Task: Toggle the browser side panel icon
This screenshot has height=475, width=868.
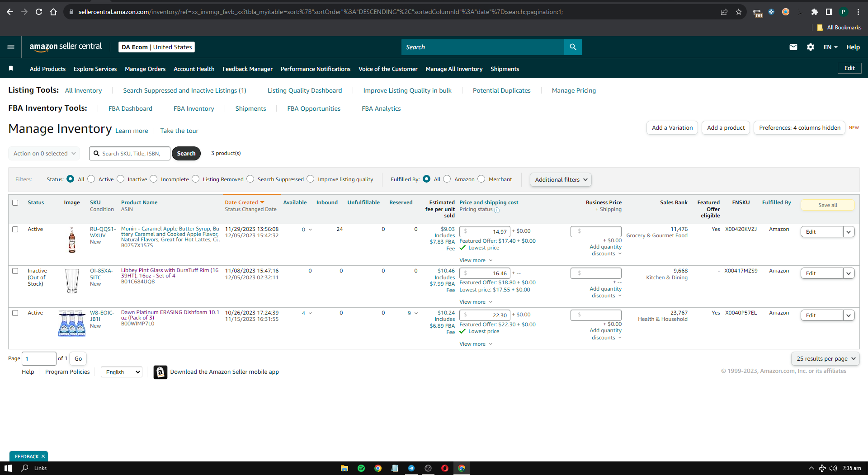Action: tap(829, 12)
